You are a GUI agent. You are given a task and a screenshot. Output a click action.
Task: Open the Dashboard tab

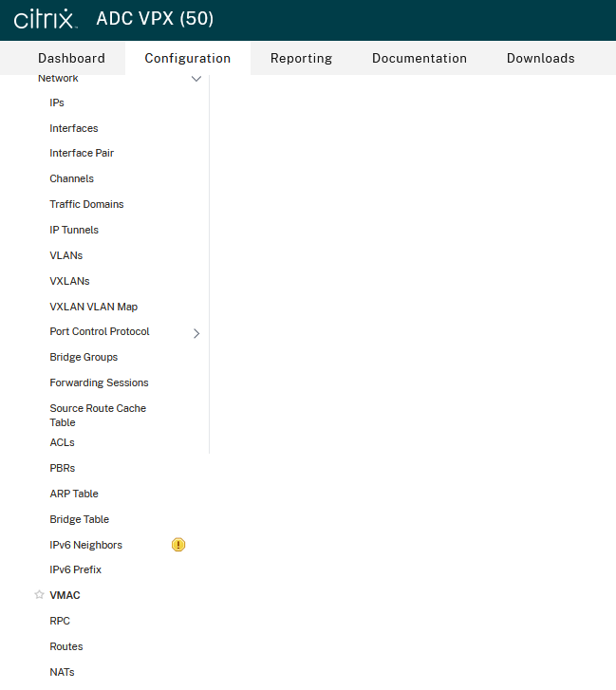(x=72, y=58)
